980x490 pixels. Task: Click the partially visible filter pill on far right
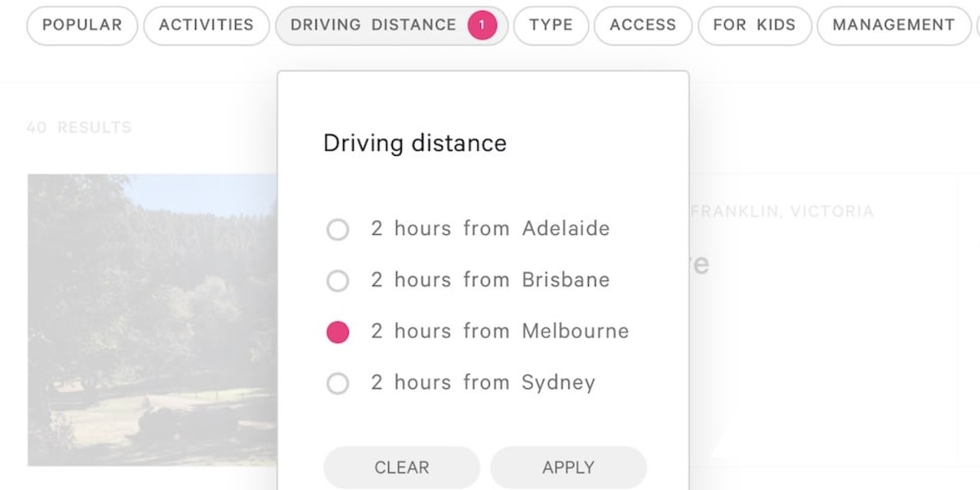click(x=978, y=24)
